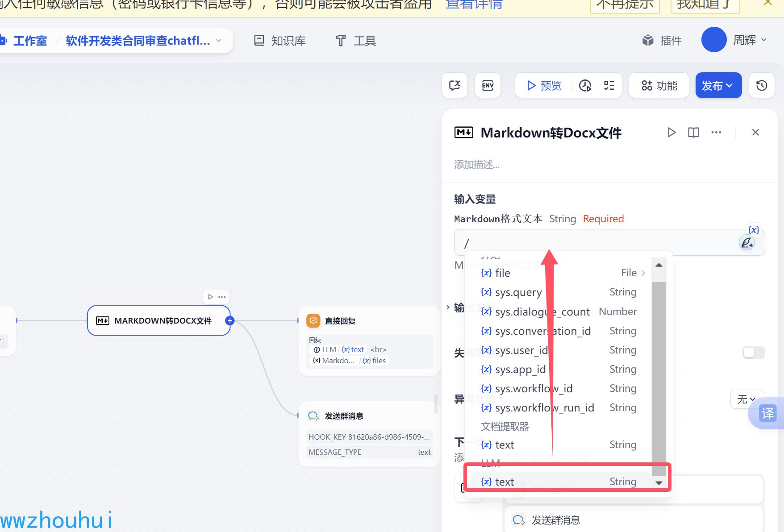Open the checklist icon next to preview

pos(609,85)
